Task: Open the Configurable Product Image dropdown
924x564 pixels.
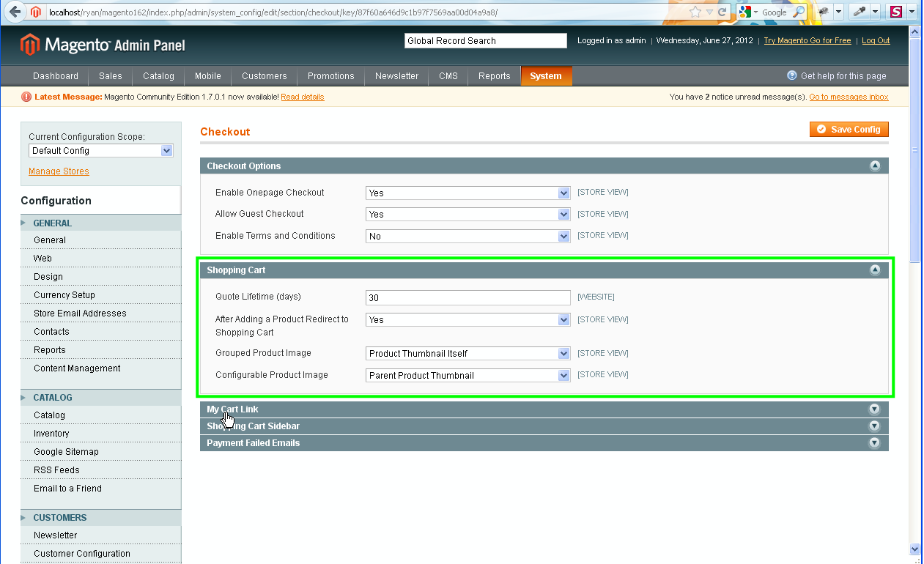Action: (467, 376)
